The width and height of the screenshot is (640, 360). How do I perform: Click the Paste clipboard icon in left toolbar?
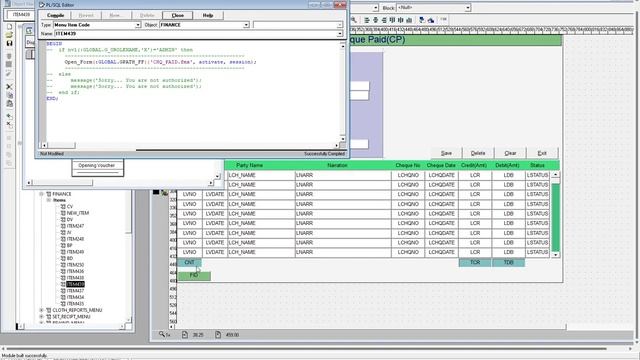point(9,104)
